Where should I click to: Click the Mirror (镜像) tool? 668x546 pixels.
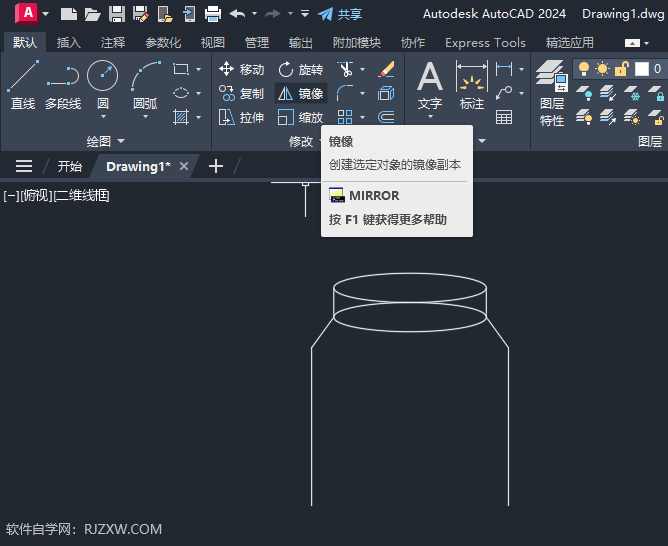(x=301, y=93)
